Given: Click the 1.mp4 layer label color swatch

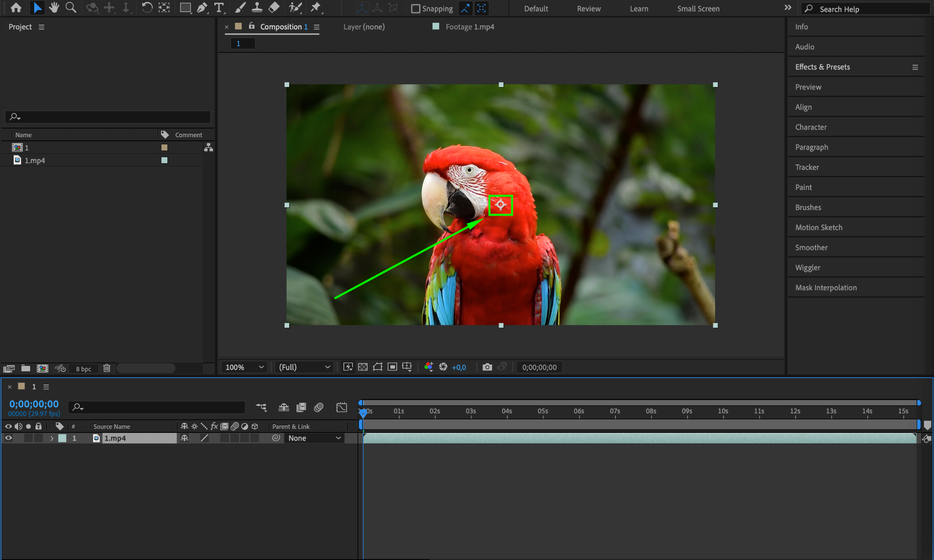Looking at the screenshot, I should [x=62, y=438].
